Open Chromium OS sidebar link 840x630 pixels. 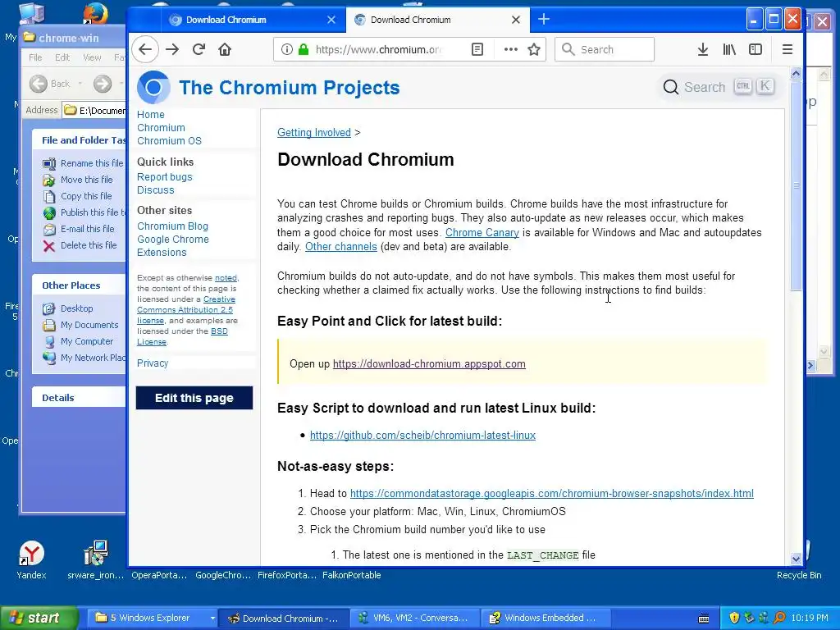169,141
